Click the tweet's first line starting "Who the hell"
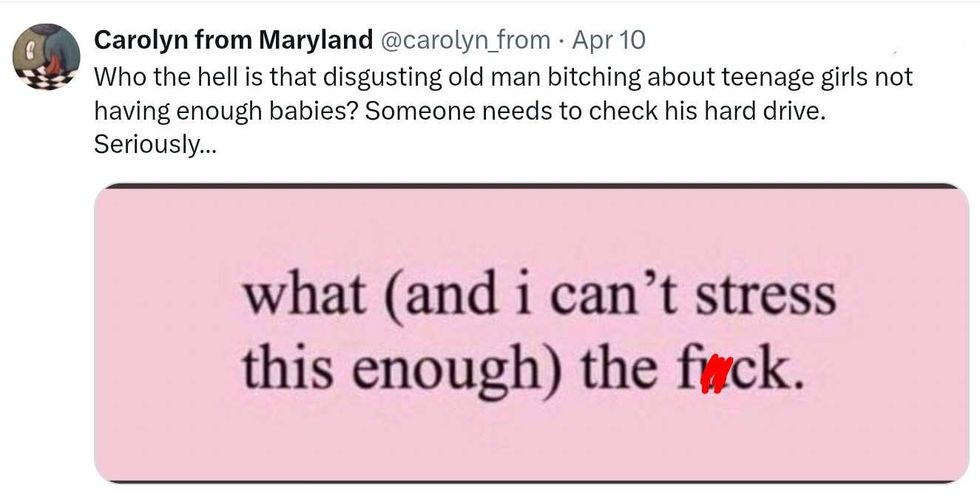The height and width of the screenshot is (502, 980). pyautogui.click(x=503, y=77)
